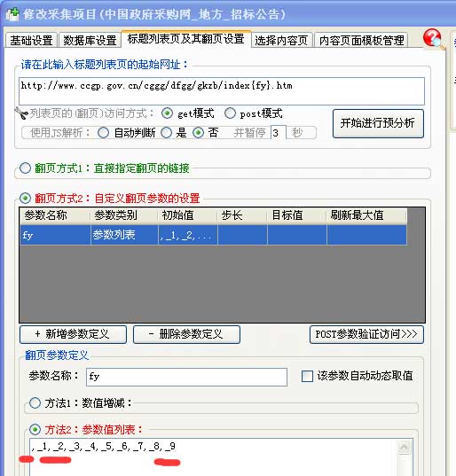Click the 新增参数定义 button
This screenshot has height=476, width=456.
[73, 334]
